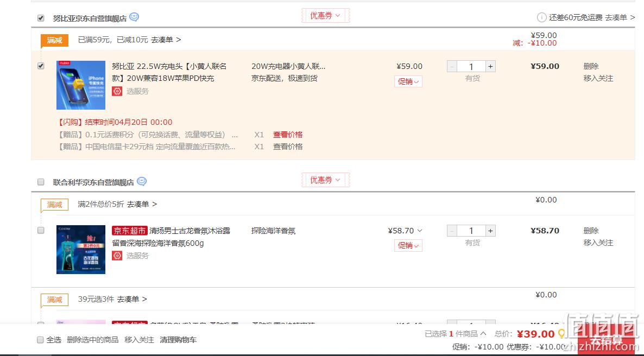This screenshot has height=356, width=644.
Task: Open the 清扬男士古龙香氛沐浴露 product title
Action: point(171,237)
